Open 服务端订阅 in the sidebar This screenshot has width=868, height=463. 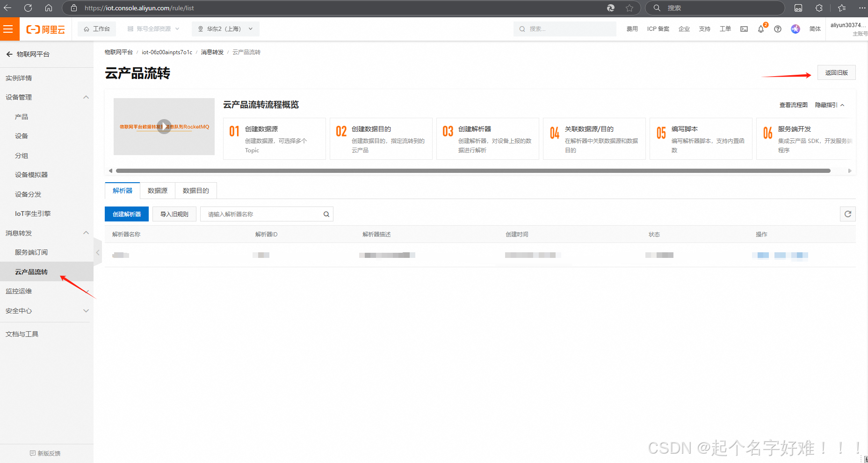31,252
